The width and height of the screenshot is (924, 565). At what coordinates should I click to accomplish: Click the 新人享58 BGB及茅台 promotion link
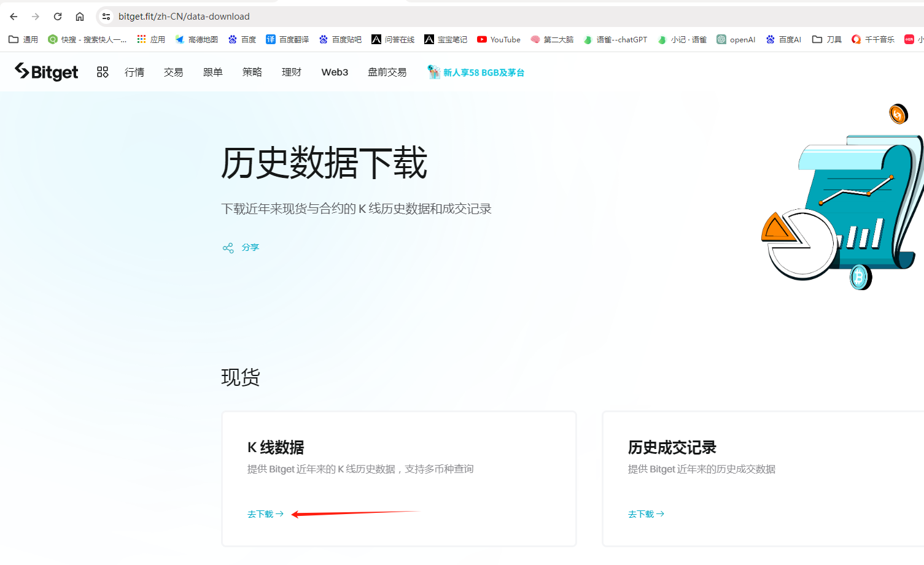476,72
